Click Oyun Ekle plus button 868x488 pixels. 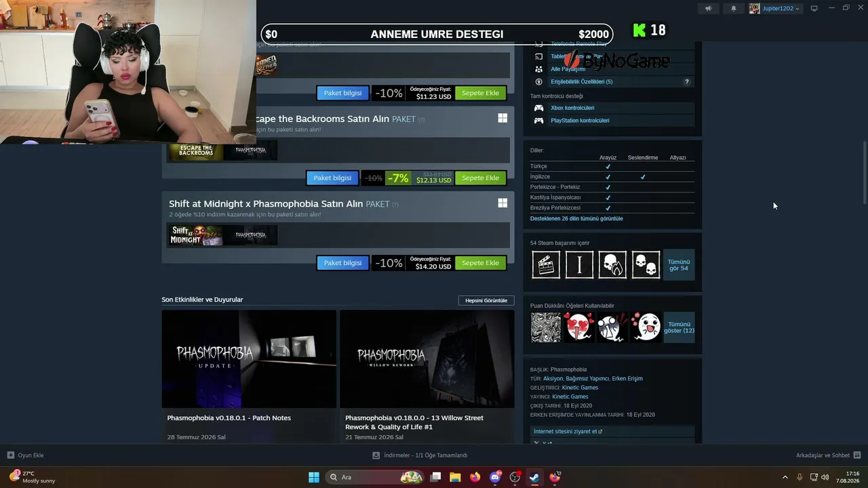tap(11, 455)
